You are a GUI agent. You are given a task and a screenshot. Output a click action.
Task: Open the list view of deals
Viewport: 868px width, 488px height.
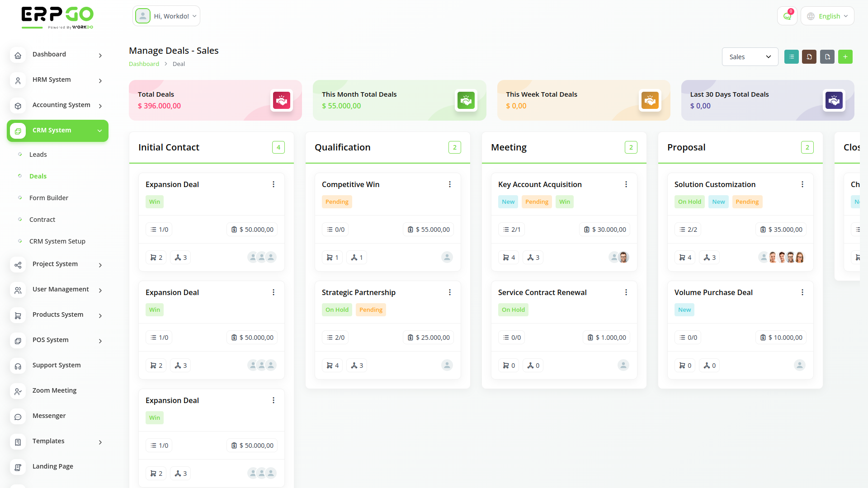791,56
